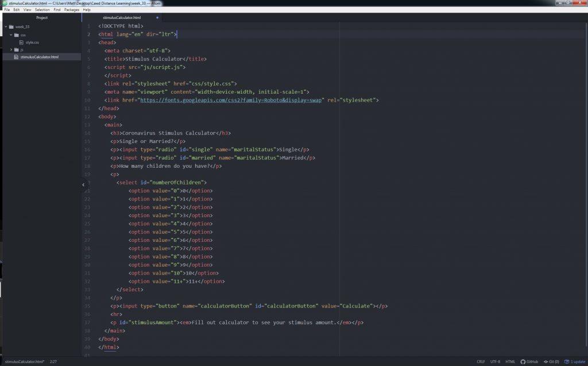The width and height of the screenshot is (588, 366).
Task: Open the Packages menu
Action: (72, 10)
